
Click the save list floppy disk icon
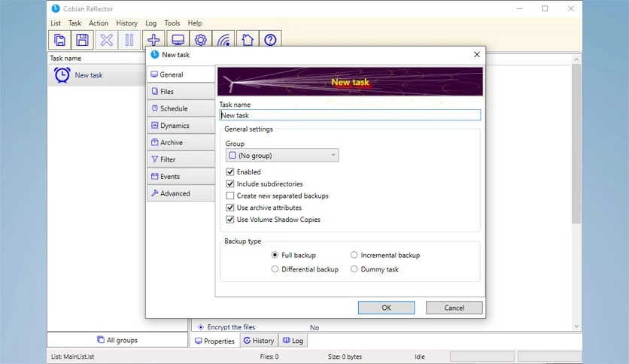[x=82, y=40]
